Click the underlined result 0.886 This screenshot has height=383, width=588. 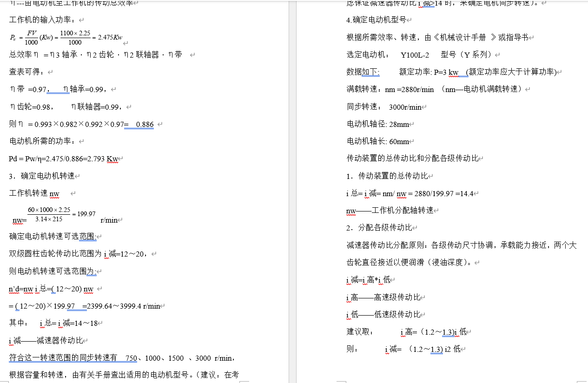pyautogui.click(x=145, y=124)
